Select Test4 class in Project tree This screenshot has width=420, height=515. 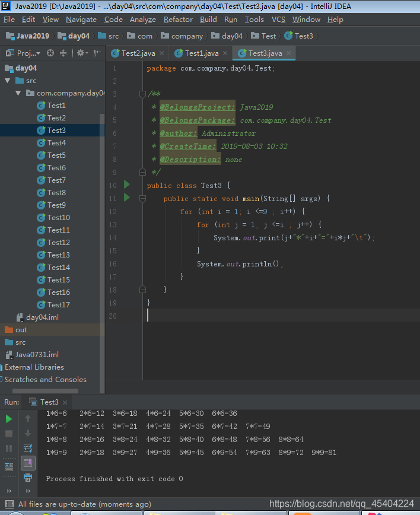pyautogui.click(x=51, y=143)
